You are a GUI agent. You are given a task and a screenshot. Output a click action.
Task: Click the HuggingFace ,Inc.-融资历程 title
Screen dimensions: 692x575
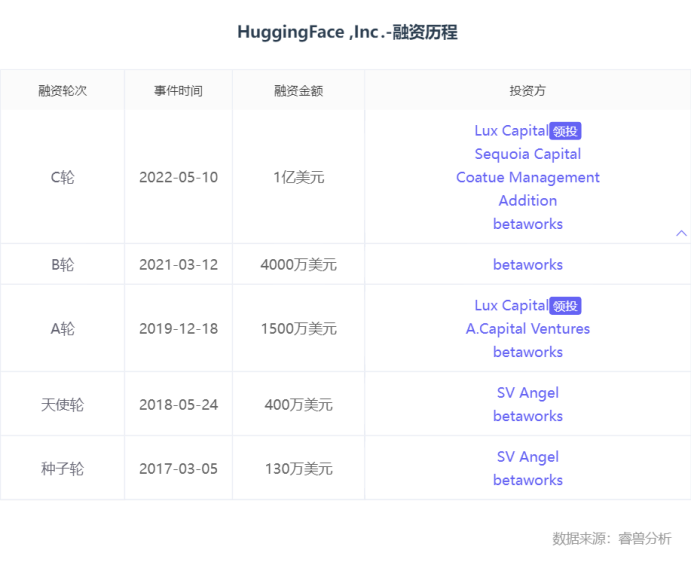coord(347,32)
